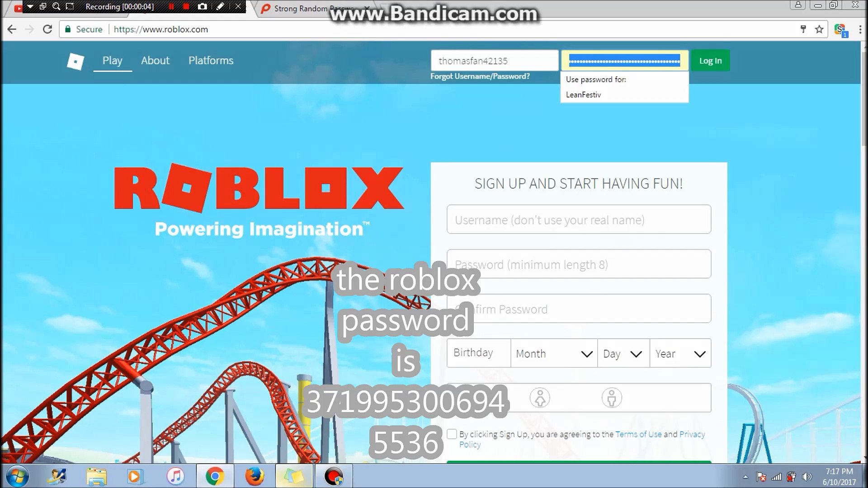Click the Log In button
Image resolution: width=868 pixels, height=488 pixels.
pyautogui.click(x=710, y=60)
